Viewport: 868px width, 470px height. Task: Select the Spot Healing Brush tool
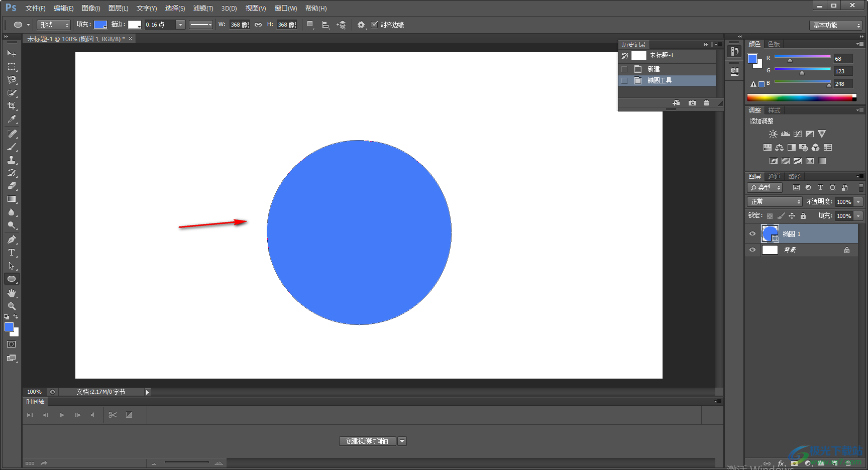12,134
